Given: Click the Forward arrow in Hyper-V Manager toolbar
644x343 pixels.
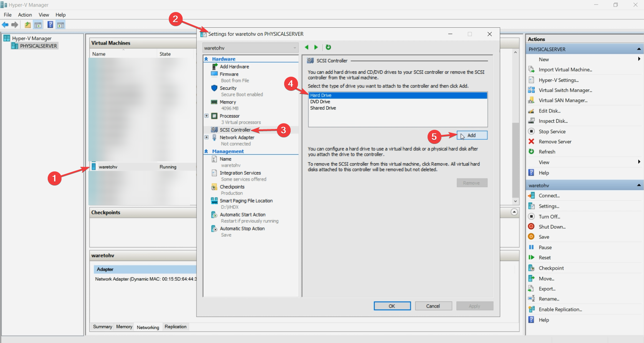Looking at the screenshot, I should coord(15,25).
